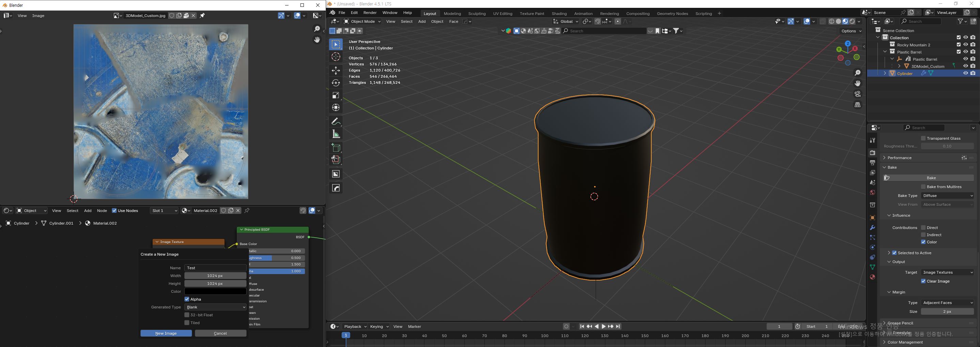
Task: Select the Cursor tool
Action: pos(336,57)
